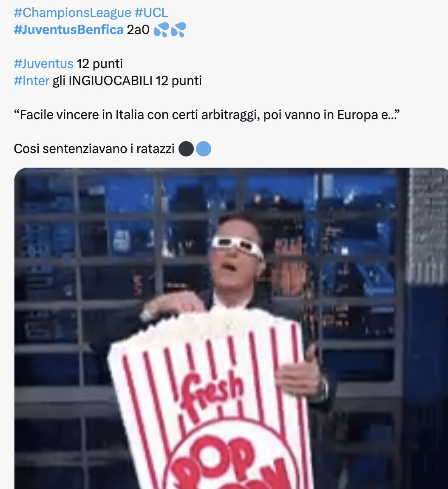The height and width of the screenshot is (489, 448).
Task: Open the #Inter hashtag link
Action: coord(31,80)
